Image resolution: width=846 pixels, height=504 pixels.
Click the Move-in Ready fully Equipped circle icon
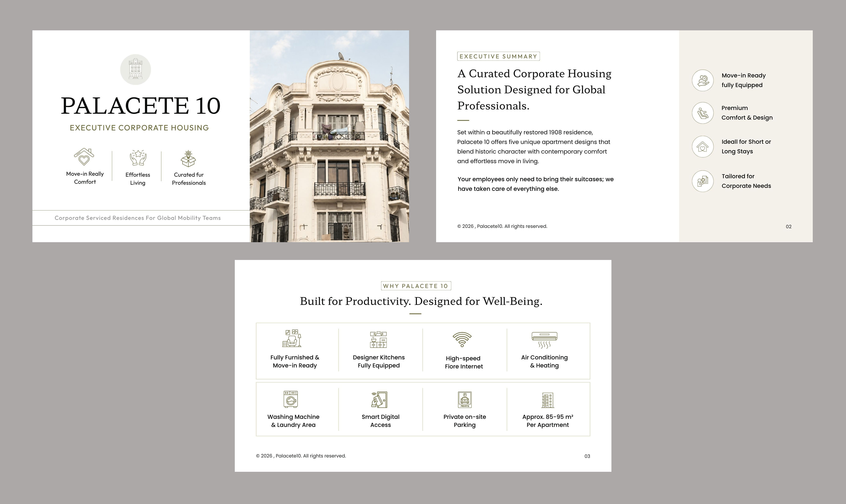(703, 81)
